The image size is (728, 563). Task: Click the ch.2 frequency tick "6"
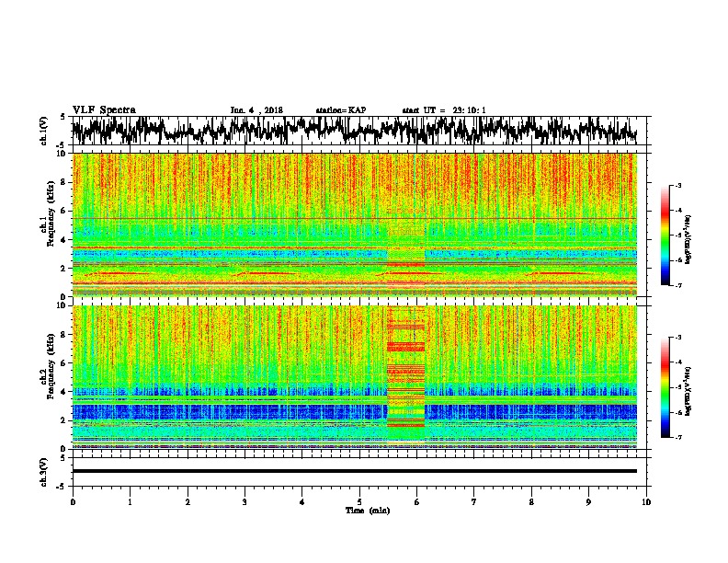64,363
